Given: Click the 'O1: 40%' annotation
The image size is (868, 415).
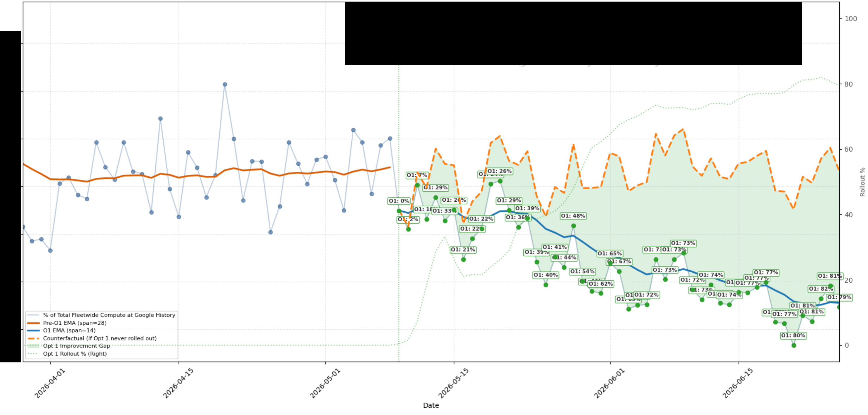Looking at the screenshot, I should pos(546,275).
